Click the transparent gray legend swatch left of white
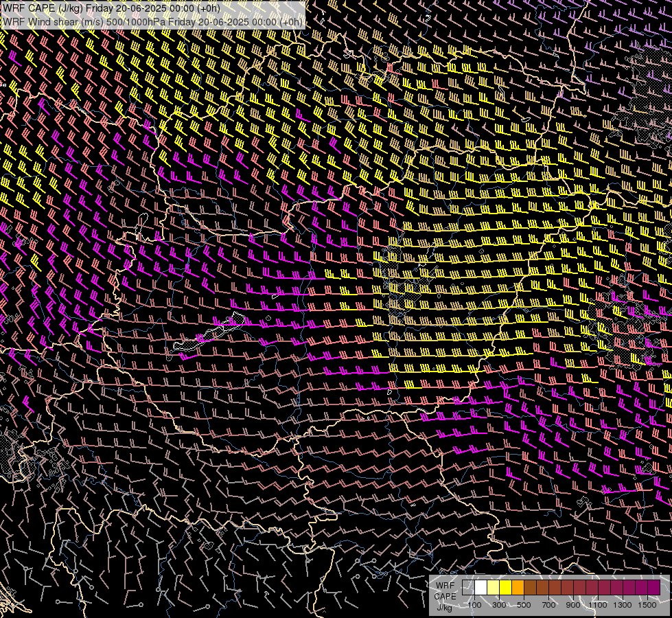 pyautogui.click(x=468, y=588)
